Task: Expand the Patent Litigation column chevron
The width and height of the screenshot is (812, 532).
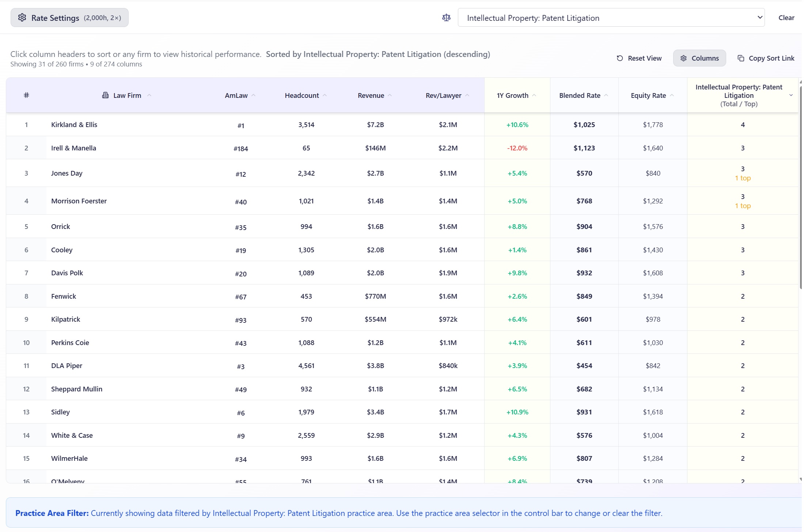Action: point(791,95)
